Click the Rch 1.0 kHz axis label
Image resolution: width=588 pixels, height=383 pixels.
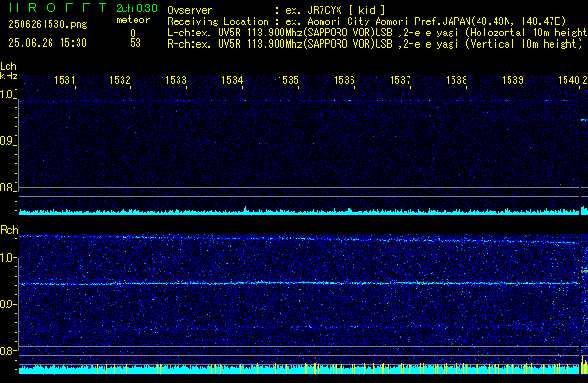point(7,258)
